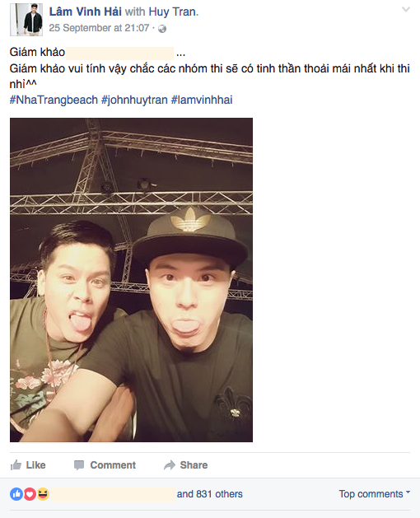The image size is (420, 518).
Task: Click the public globe privacy icon
Action: pos(162,29)
